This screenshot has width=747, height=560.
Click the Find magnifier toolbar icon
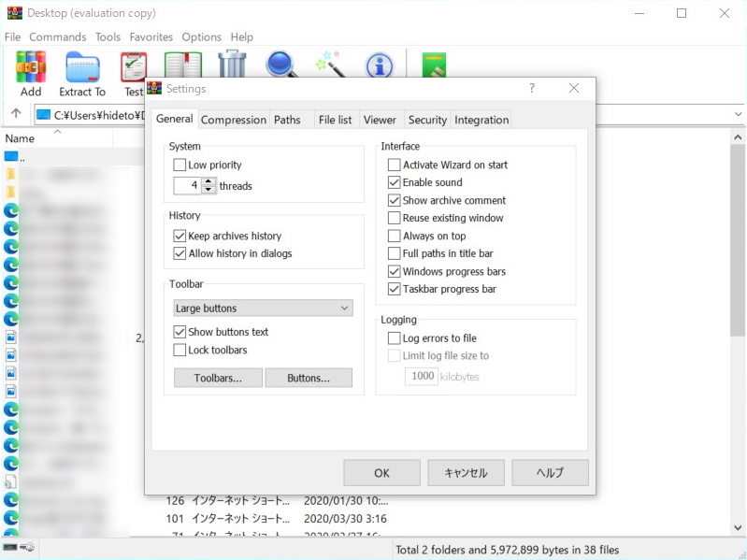[281, 65]
